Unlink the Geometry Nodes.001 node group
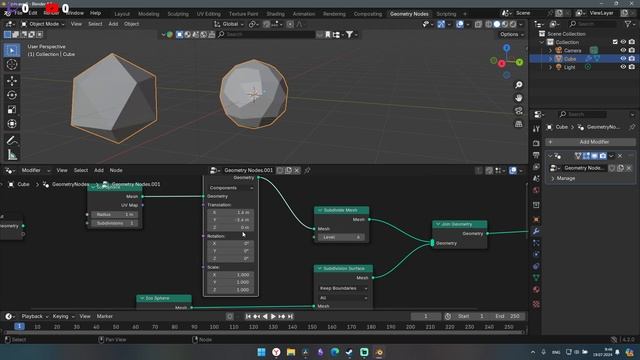This screenshot has width=640, height=360. [x=297, y=170]
